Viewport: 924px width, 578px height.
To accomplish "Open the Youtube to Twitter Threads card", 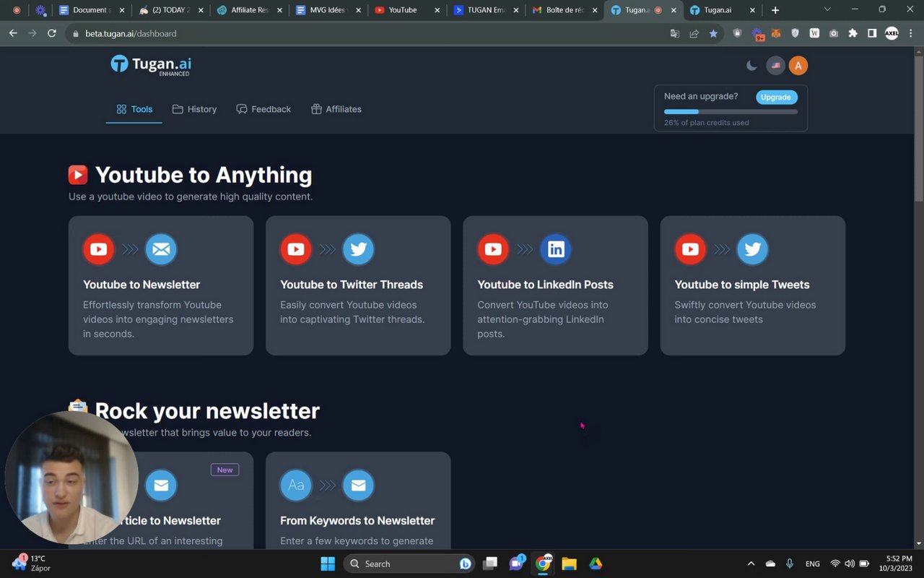I will (358, 285).
